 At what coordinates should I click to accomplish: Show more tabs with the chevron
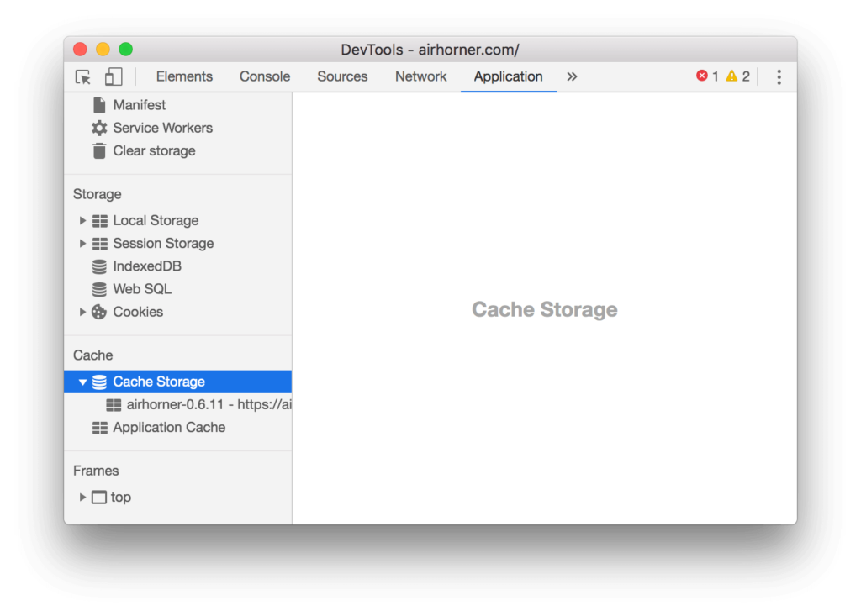tap(572, 76)
